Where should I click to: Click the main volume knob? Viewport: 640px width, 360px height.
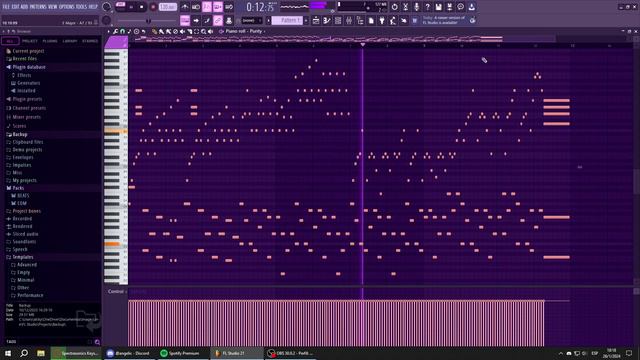pyautogui.click(x=107, y=7)
